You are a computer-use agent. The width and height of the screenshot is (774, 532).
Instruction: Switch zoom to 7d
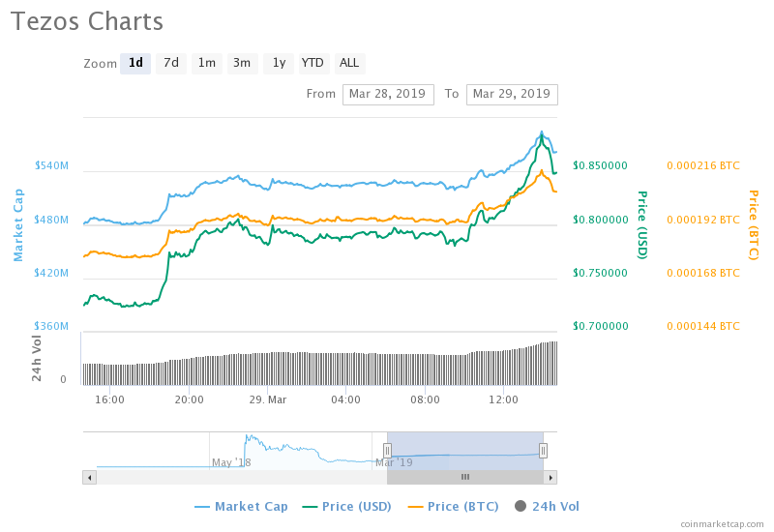point(171,63)
